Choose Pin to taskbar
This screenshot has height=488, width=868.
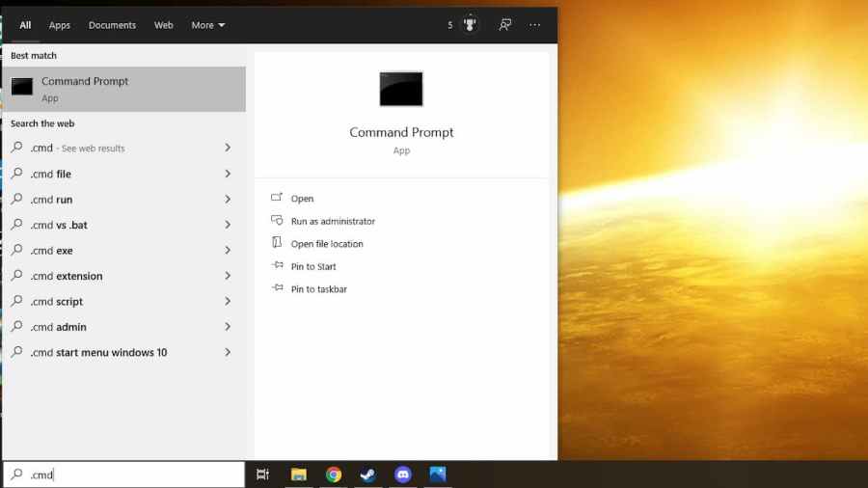[x=319, y=288]
